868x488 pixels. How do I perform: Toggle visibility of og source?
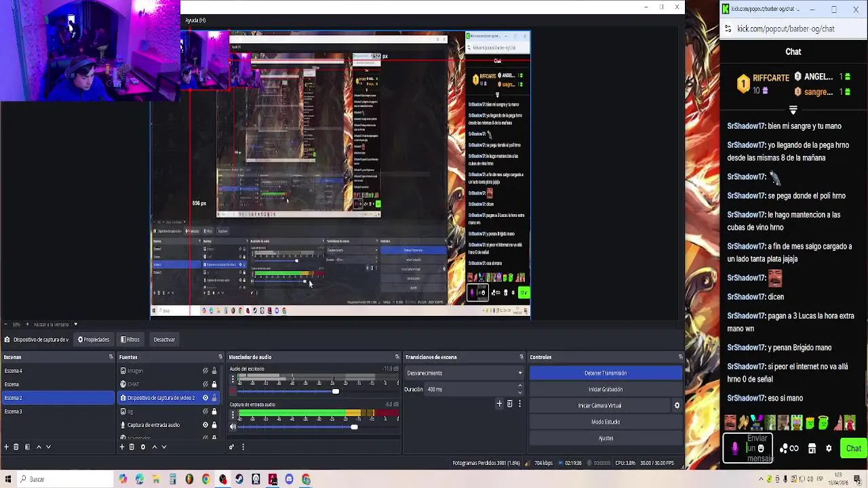205,411
